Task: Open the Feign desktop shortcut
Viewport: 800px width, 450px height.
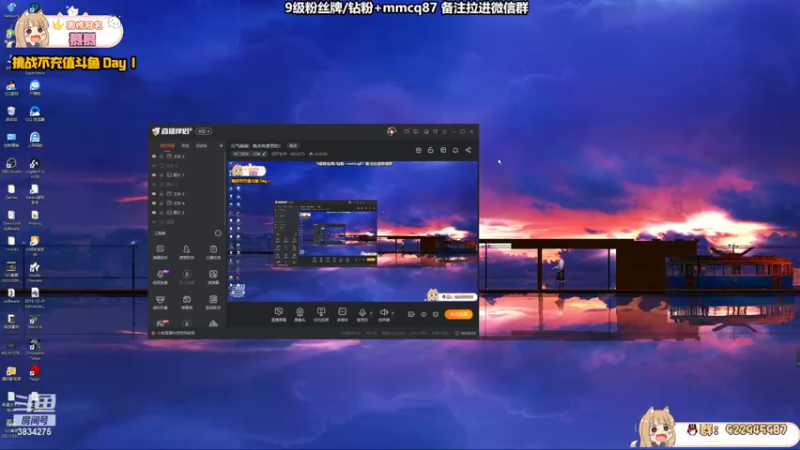Action: point(35,373)
